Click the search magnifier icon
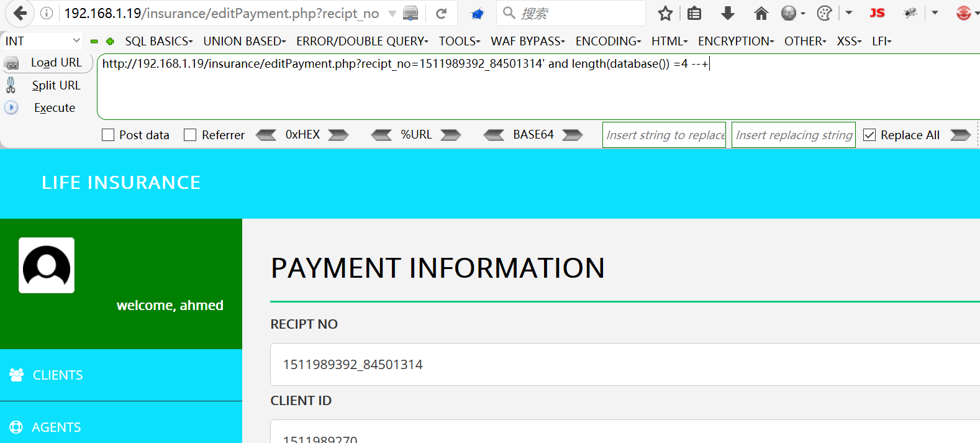980x443 pixels. point(509,13)
